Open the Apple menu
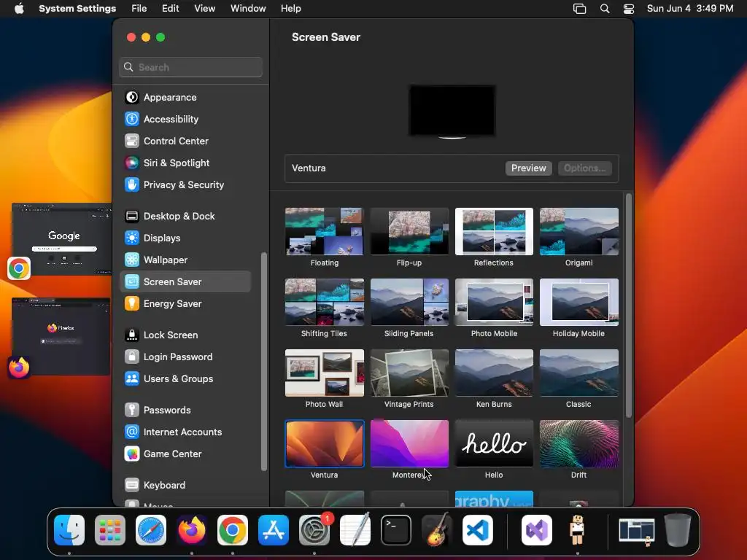The image size is (747, 560). point(19,9)
